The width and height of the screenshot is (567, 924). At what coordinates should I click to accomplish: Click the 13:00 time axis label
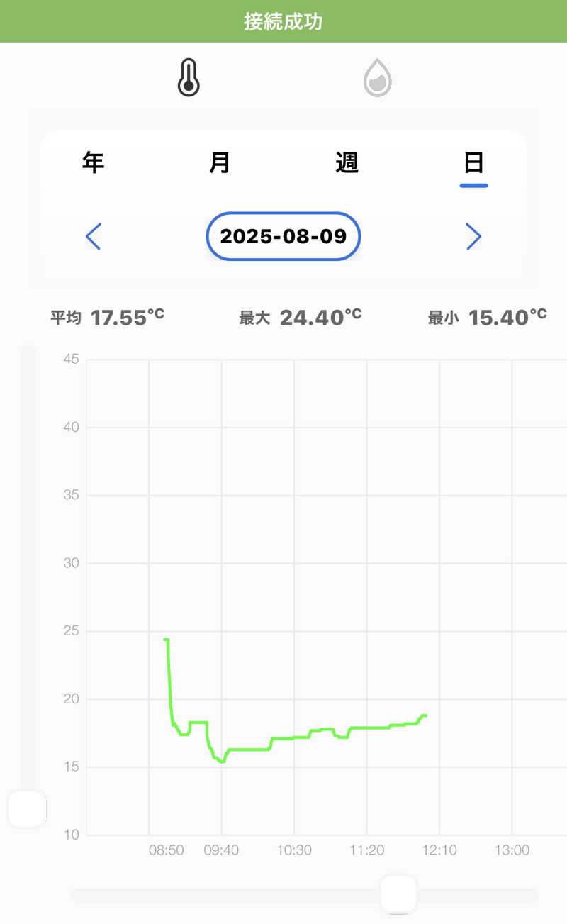point(512,850)
